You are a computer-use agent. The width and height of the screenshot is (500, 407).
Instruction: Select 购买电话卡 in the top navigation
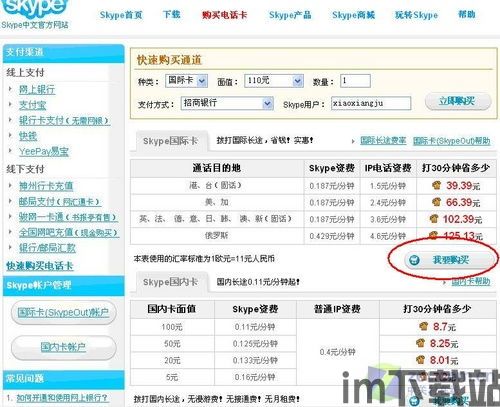coord(224,15)
